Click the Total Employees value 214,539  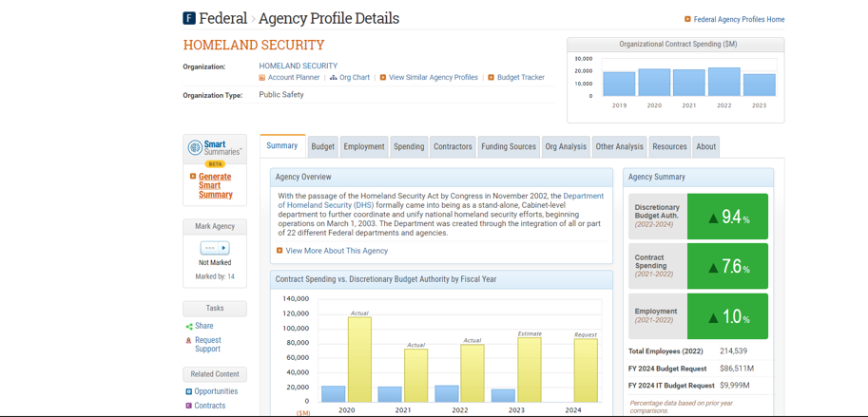734,351
